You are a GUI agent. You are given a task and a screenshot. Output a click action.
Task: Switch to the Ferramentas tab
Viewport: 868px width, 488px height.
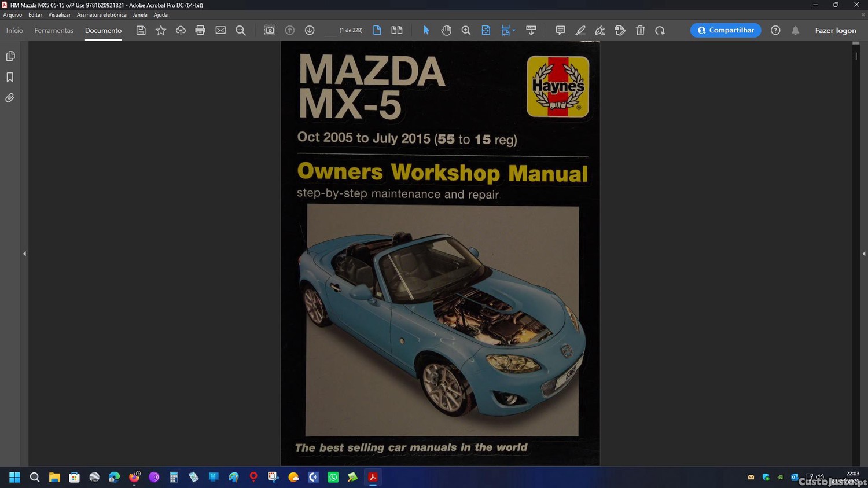tap(54, 30)
